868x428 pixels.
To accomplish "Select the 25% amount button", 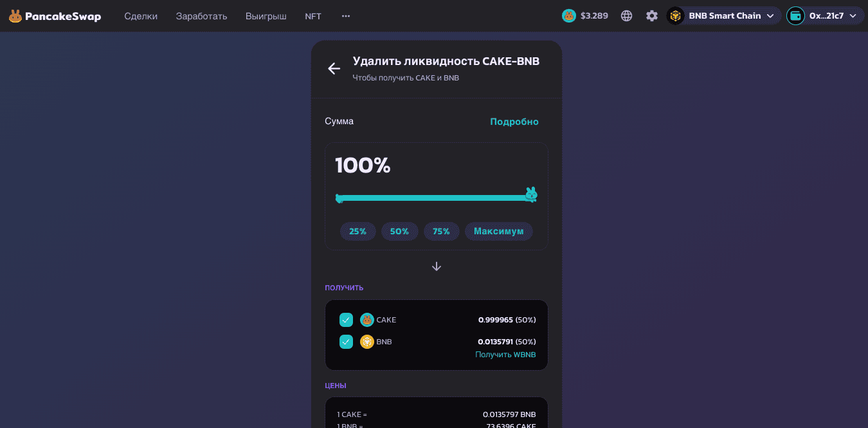I will (x=358, y=232).
